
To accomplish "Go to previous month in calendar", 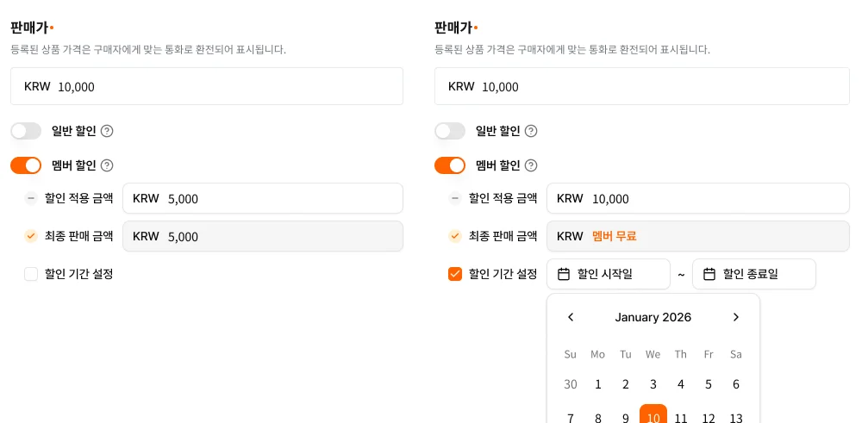I will [571, 317].
